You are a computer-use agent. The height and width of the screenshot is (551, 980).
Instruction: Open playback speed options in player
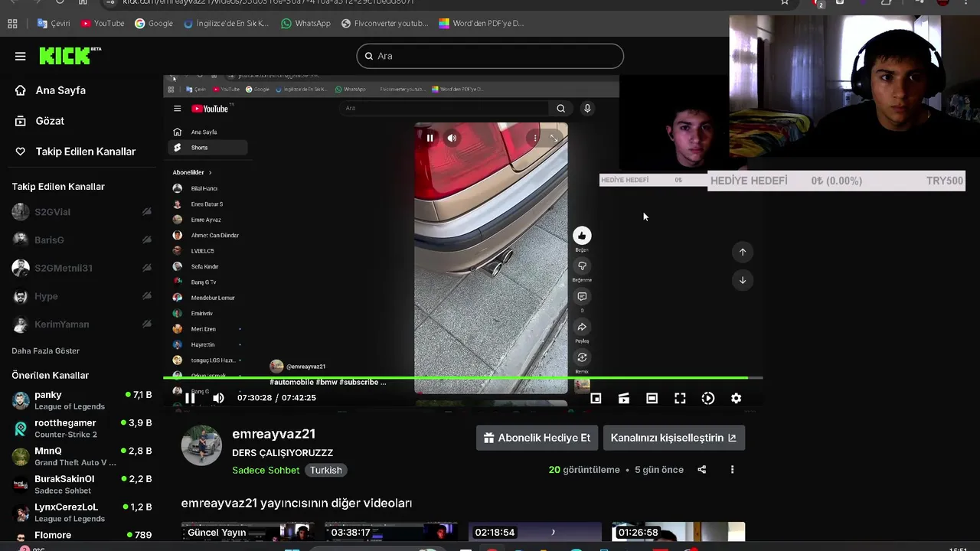tap(708, 398)
